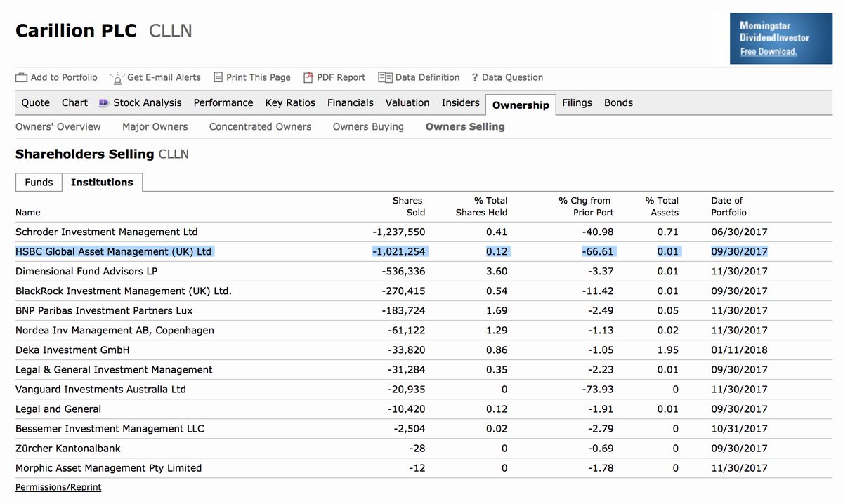Click the Morningstar DividendInvestor ad title
The height and width of the screenshot is (504, 843).
click(x=774, y=32)
